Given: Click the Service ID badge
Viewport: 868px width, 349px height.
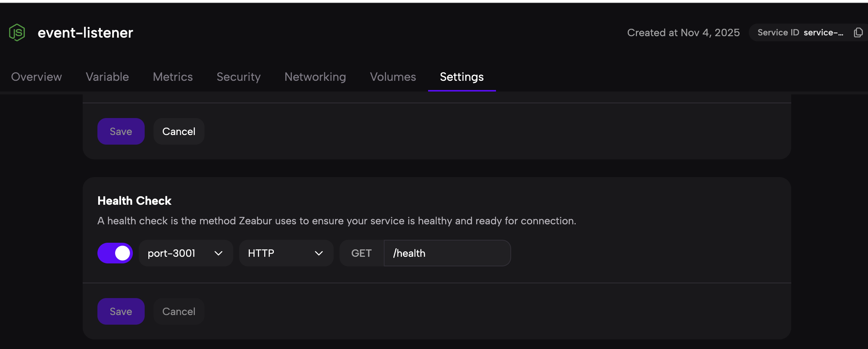Looking at the screenshot, I should [x=800, y=32].
